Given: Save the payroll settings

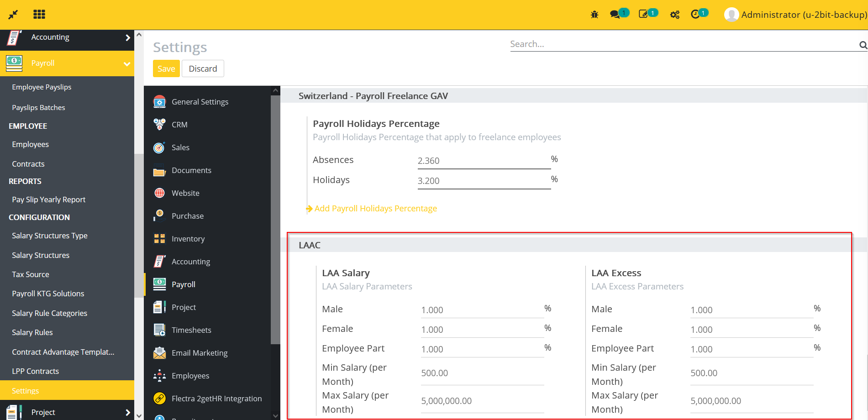Looking at the screenshot, I should tap(166, 68).
